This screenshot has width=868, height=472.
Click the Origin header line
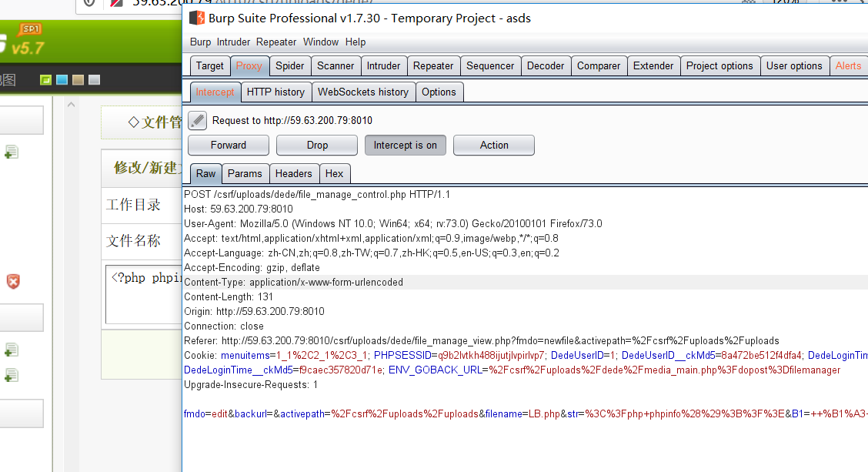point(254,311)
